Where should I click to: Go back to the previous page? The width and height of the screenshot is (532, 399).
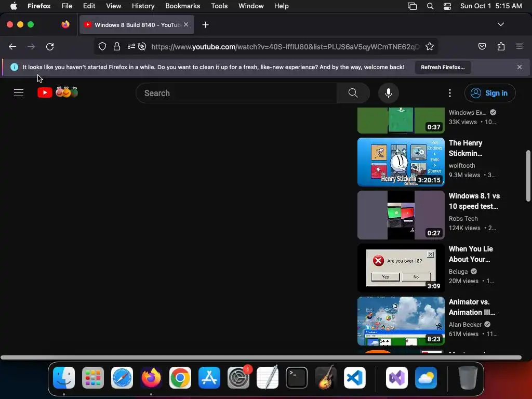tap(12, 46)
